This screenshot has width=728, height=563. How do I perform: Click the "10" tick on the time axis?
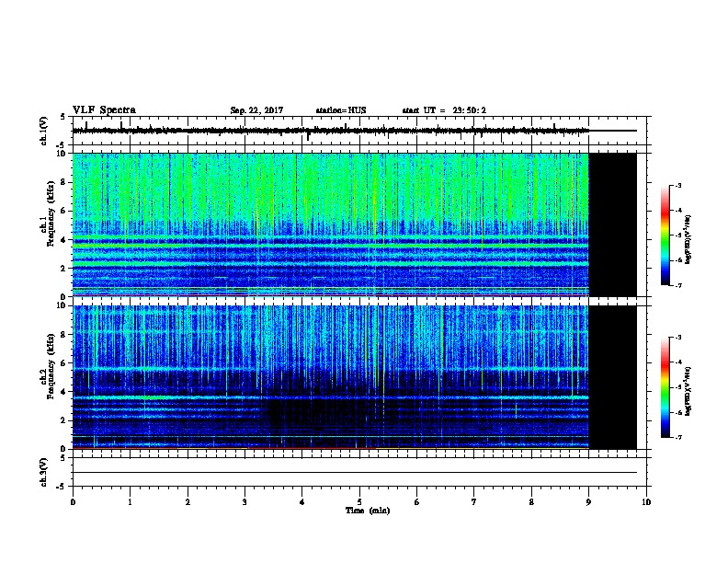point(646,502)
